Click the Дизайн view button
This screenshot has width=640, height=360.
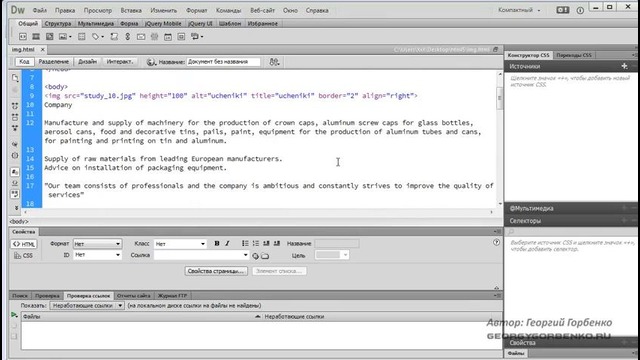point(87,62)
